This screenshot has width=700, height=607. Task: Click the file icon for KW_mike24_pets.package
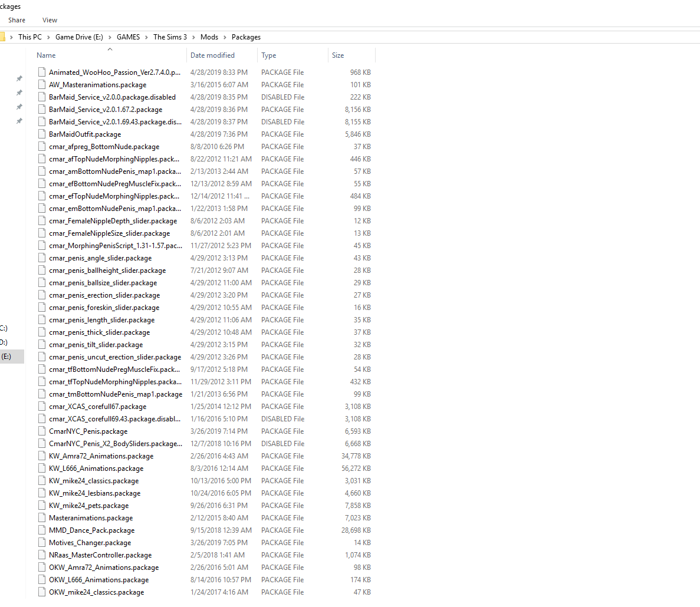pyautogui.click(x=41, y=505)
